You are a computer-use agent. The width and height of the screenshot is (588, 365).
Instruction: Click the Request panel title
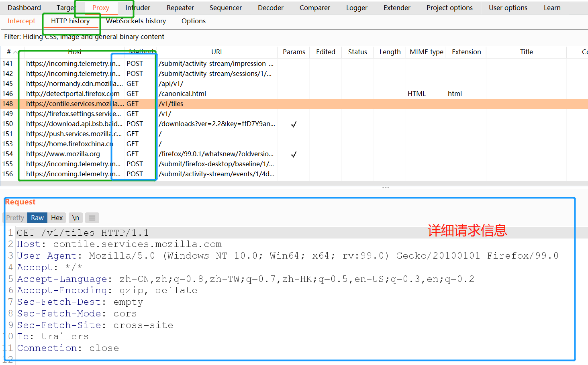[x=20, y=202]
